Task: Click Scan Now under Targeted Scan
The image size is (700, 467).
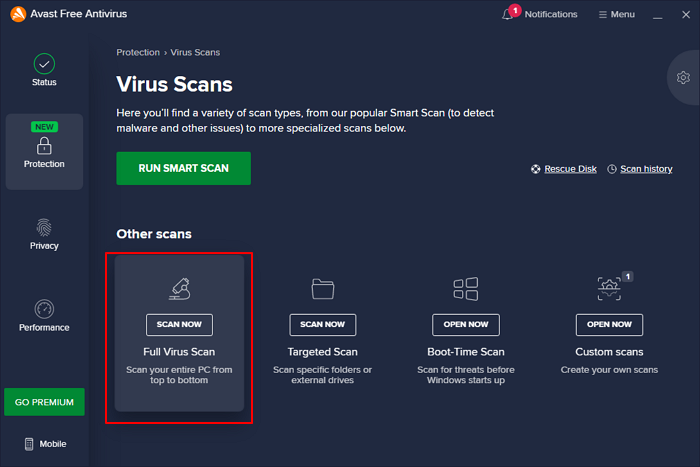Action: tap(323, 324)
